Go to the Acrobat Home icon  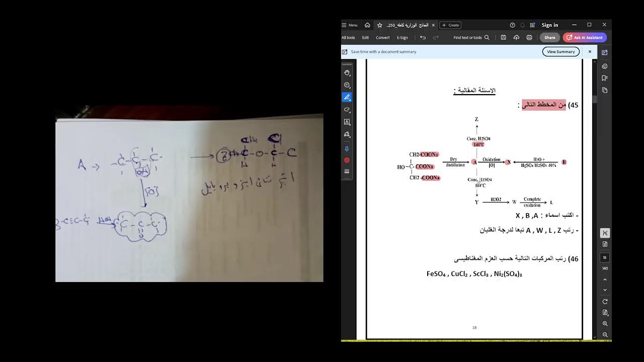(367, 25)
